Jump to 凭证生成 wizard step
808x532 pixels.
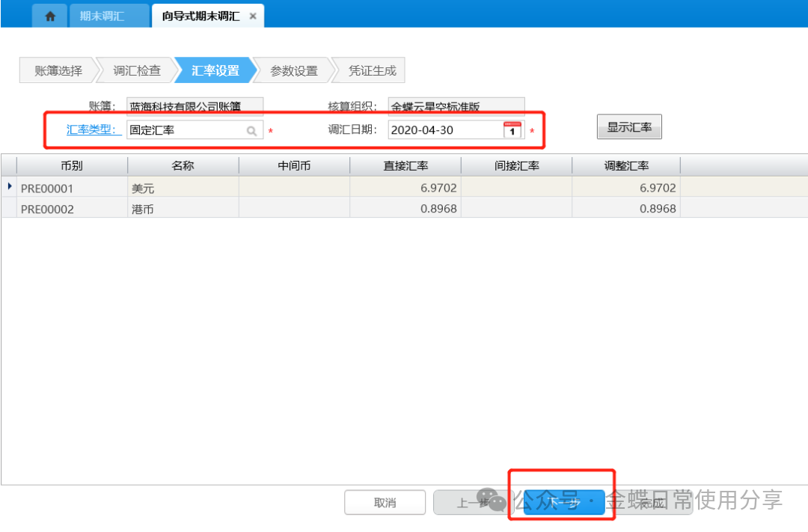372,71
